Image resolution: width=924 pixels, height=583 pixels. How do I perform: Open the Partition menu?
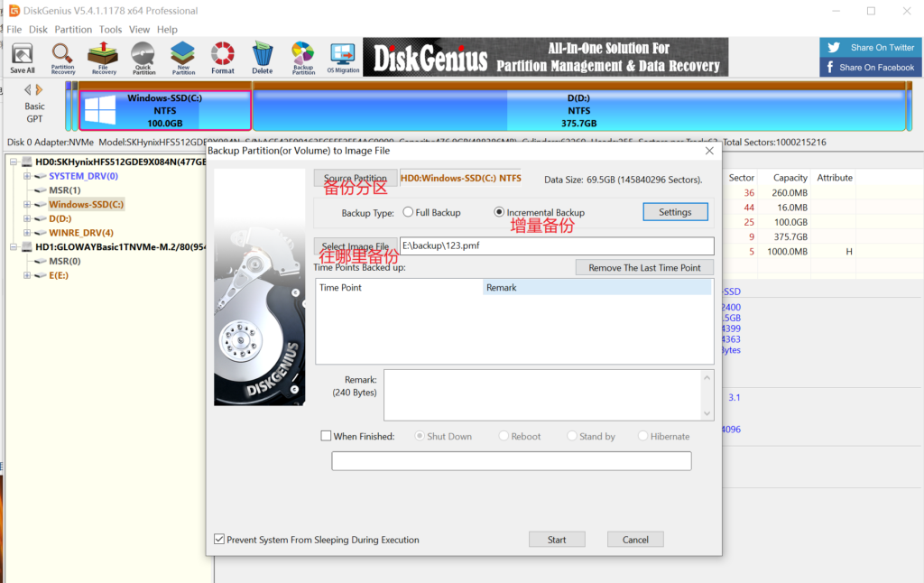click(73, 30)
